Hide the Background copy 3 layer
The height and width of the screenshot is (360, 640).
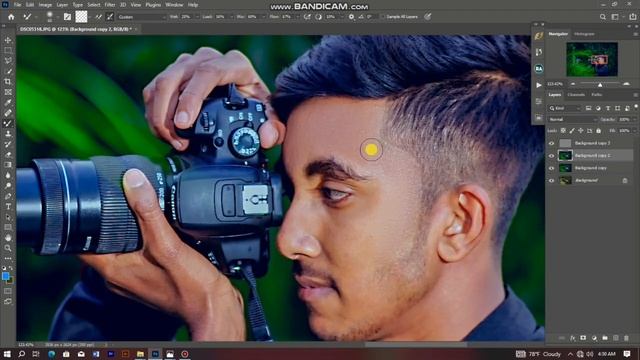(551, 143)
